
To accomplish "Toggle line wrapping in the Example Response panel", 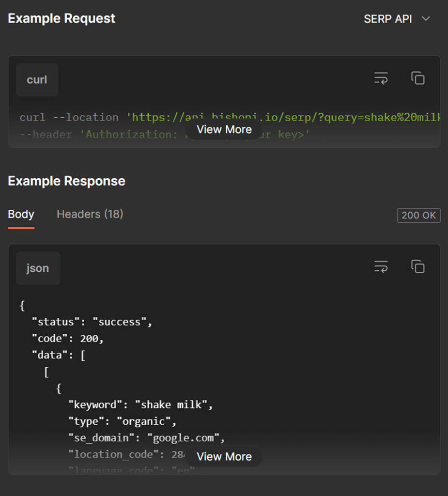I will 381,266.
